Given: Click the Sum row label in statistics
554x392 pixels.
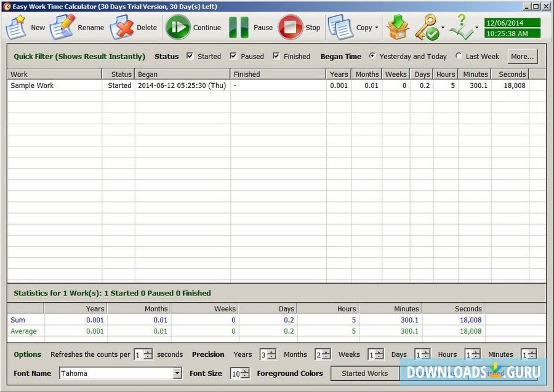Looking at the screenshot, I should pos(18,320).
